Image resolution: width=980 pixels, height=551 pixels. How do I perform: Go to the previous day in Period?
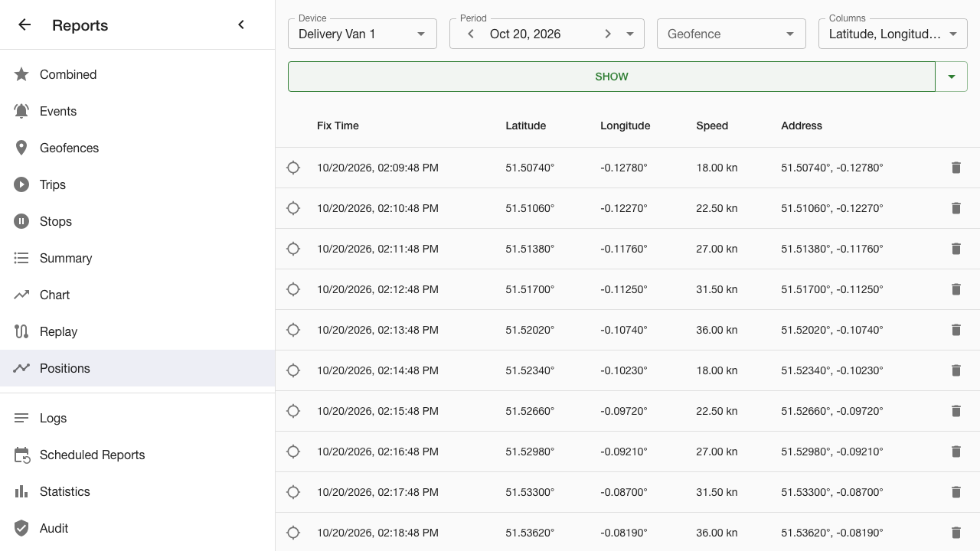point(471,34)
